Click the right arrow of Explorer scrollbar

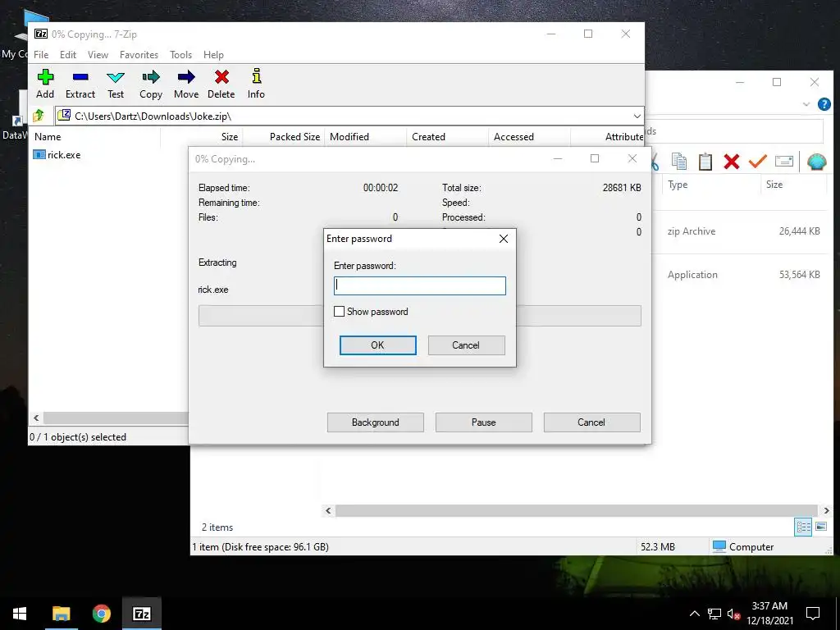click(826, 510)
